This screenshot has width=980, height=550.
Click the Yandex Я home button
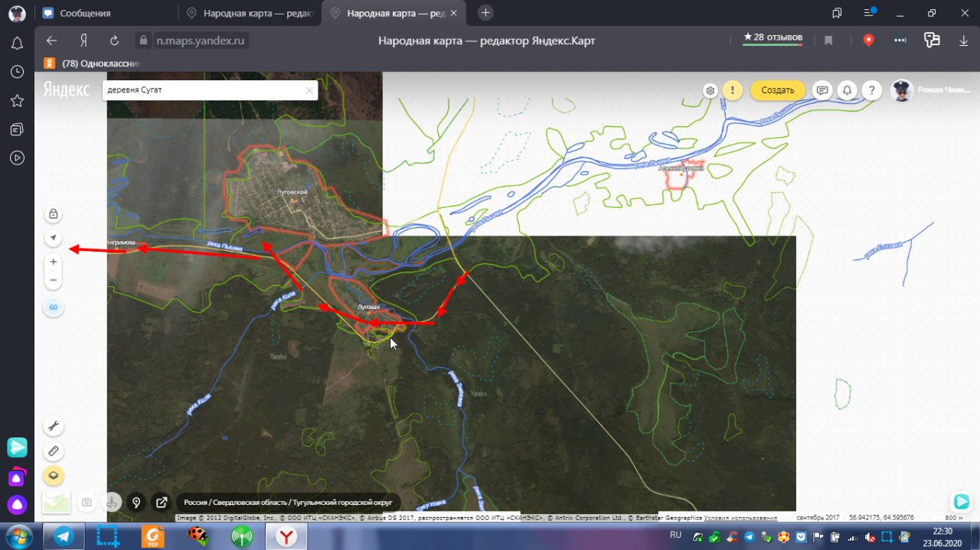83,41
